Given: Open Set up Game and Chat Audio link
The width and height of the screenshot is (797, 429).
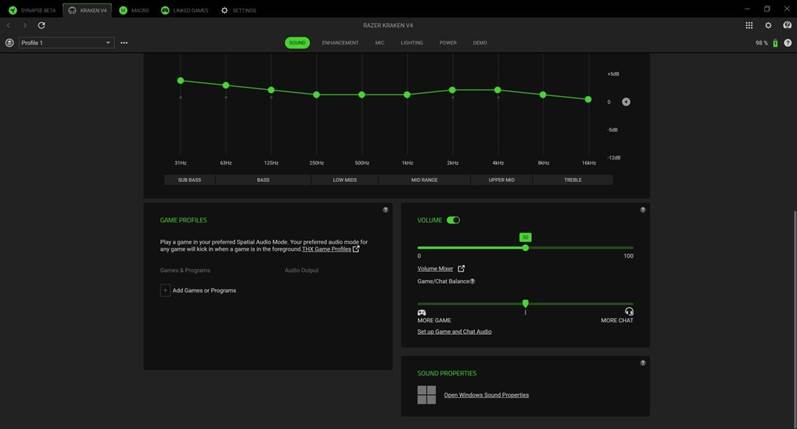Looking at the screenshot, I should tap(454, 331).
